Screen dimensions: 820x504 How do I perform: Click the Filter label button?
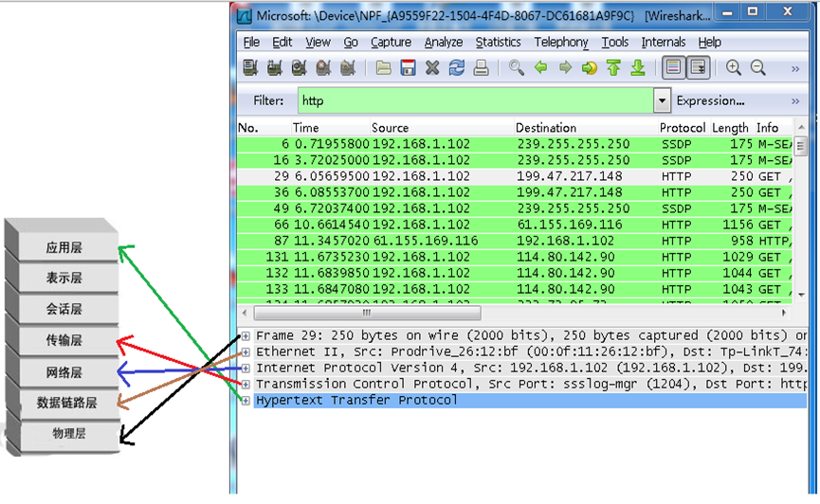tap(268, 100)
